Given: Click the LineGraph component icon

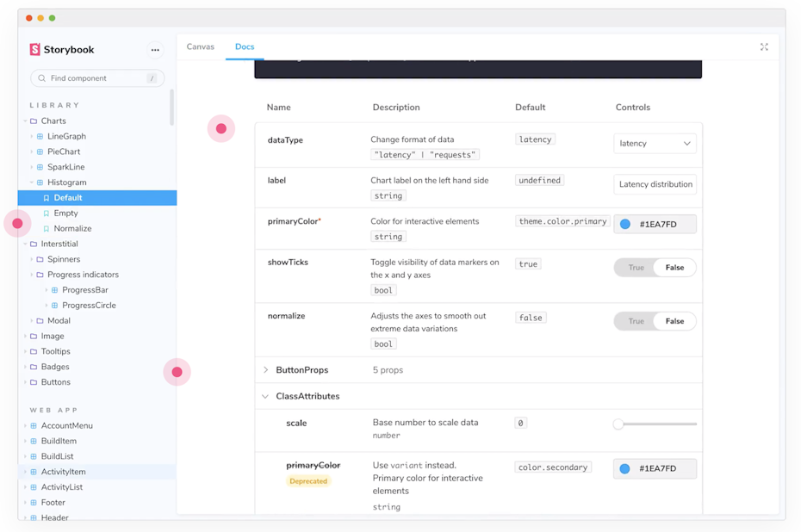Looking at the screenshot, I should coord(40,137).
